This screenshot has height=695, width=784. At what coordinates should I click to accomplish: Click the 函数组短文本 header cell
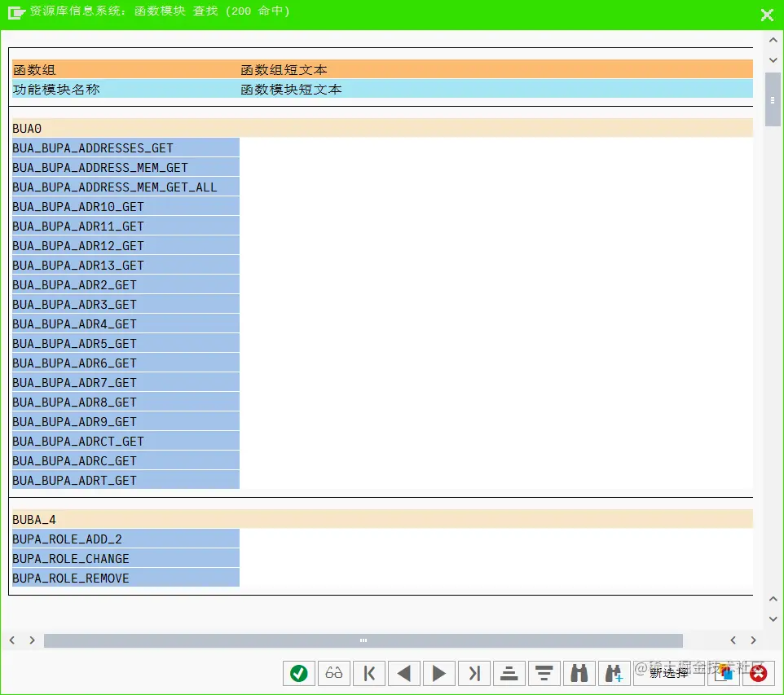point(496,69)
